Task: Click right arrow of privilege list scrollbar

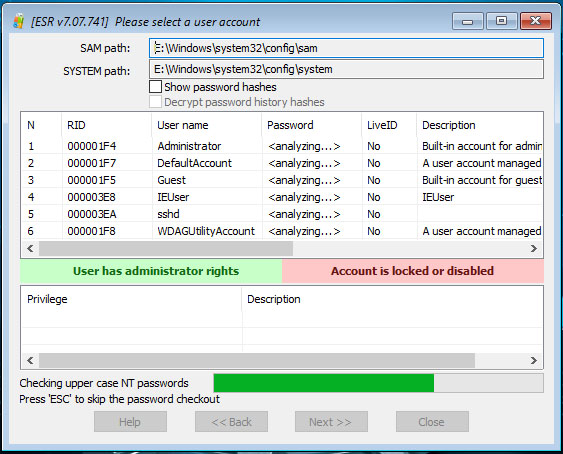Action: [x=534, y=360]
